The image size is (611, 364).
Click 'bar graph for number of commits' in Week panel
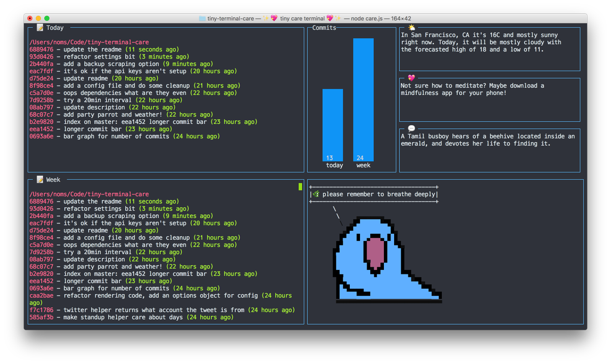(116, 288)
